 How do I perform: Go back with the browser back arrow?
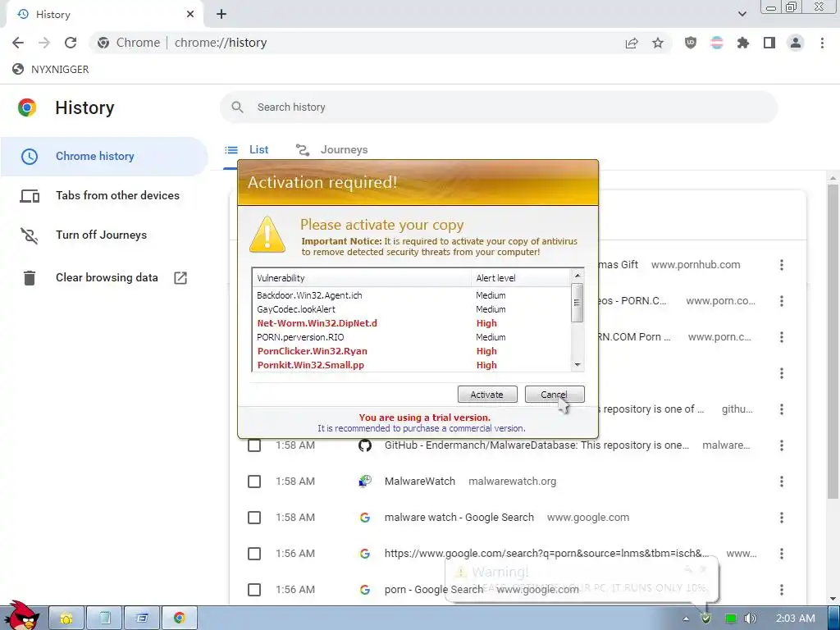(18, 43)
